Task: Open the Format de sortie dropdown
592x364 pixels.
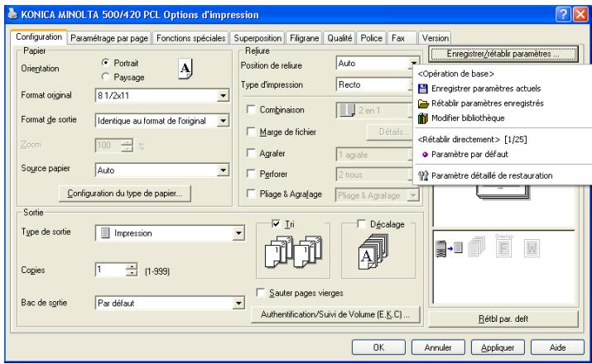Action: point(224,121)
